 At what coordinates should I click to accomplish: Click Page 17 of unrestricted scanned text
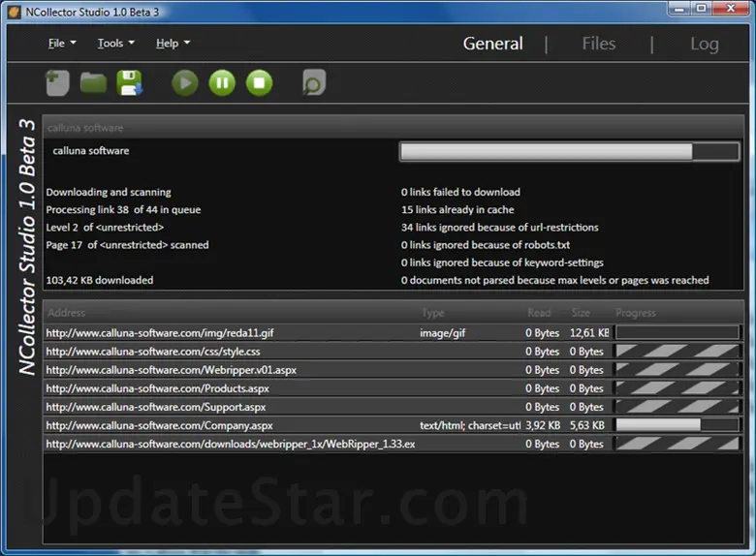pos(127,245)
